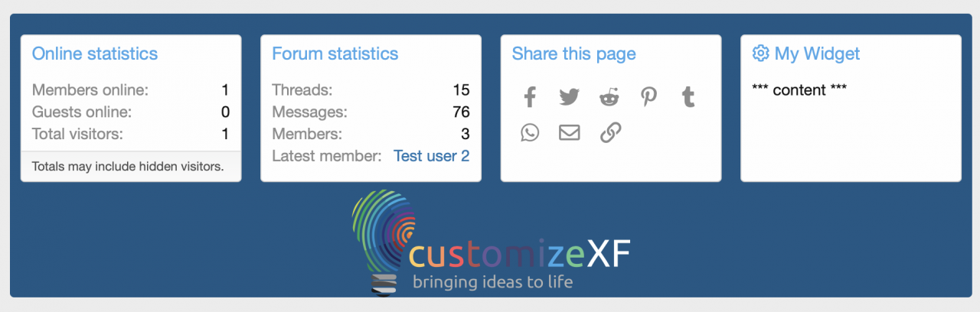Viewport: 980px width, 312px height.
Task: Copy page link using chain icon
Action: pyautogui.click(x=609, y=133)
